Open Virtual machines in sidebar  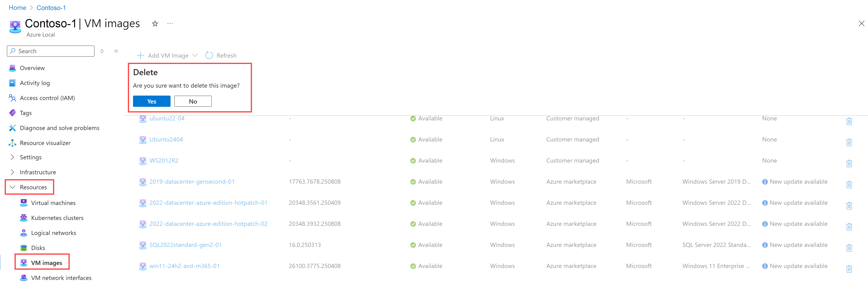[53, 203]
